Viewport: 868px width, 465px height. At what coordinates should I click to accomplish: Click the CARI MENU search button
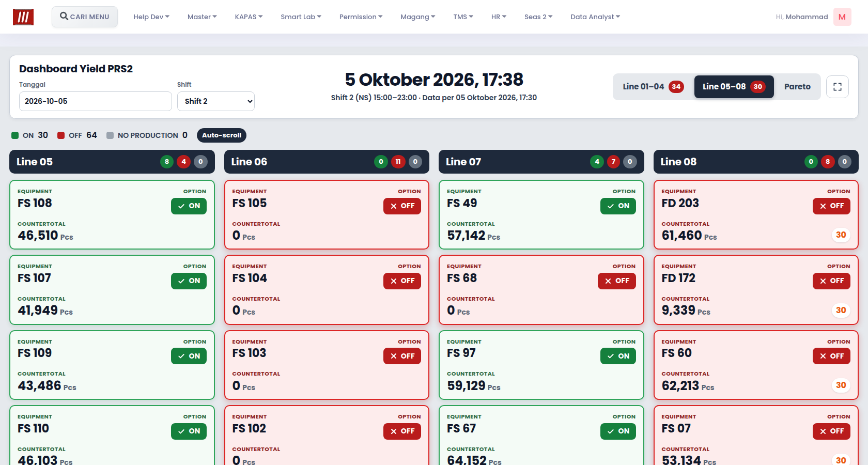tap(85, 17)
